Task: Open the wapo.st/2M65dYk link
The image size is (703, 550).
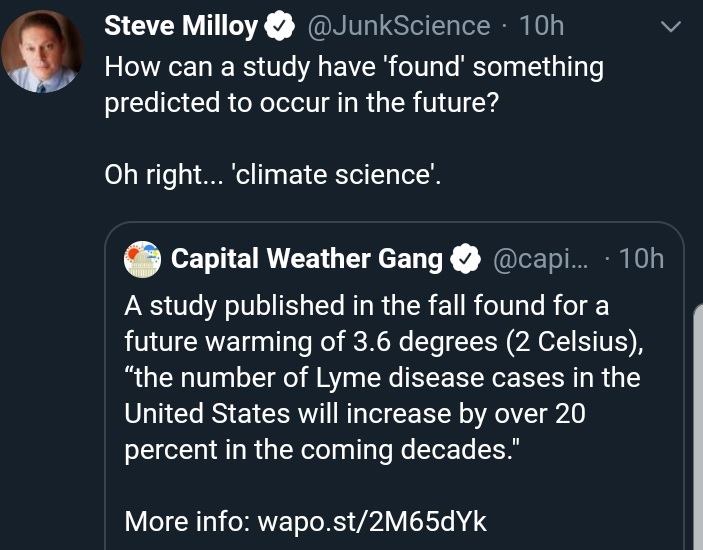Action: (x=372, y=521)
